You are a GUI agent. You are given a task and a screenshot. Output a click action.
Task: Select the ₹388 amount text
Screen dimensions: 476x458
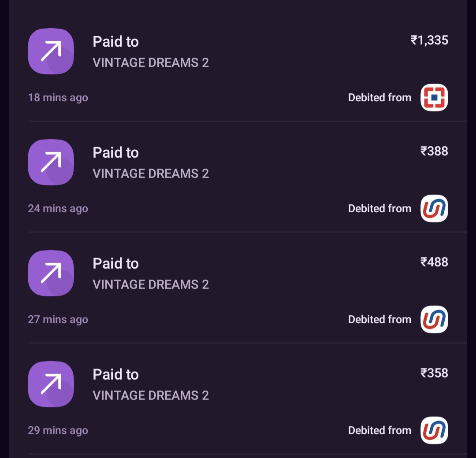(x=434, y=151)
